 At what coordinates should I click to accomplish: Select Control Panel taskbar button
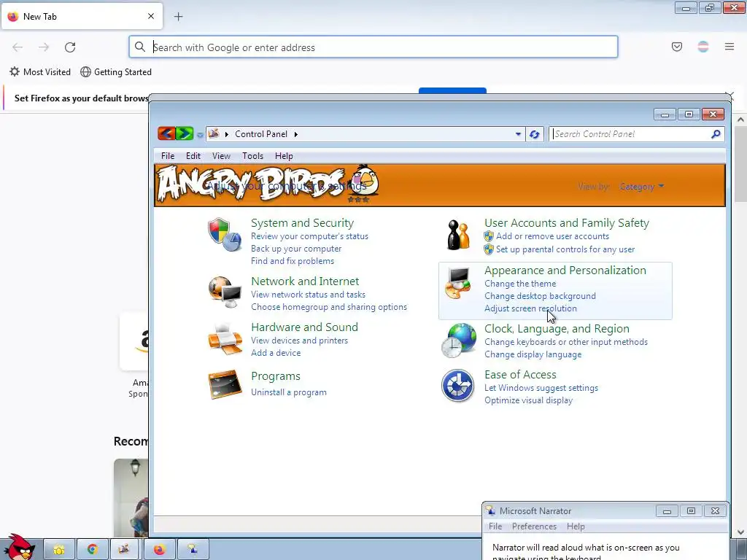[x=125, y=549]
